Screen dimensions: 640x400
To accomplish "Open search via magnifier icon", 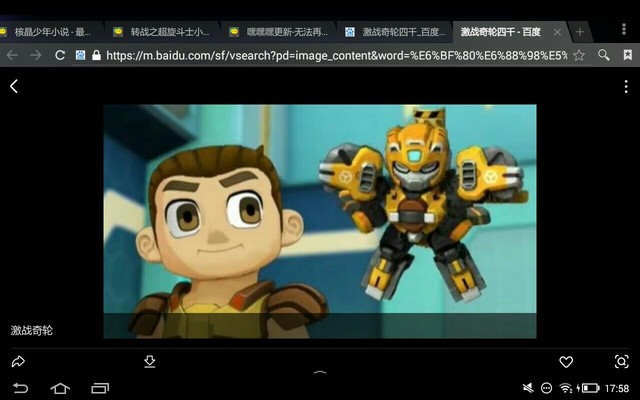I will [603, 55].
